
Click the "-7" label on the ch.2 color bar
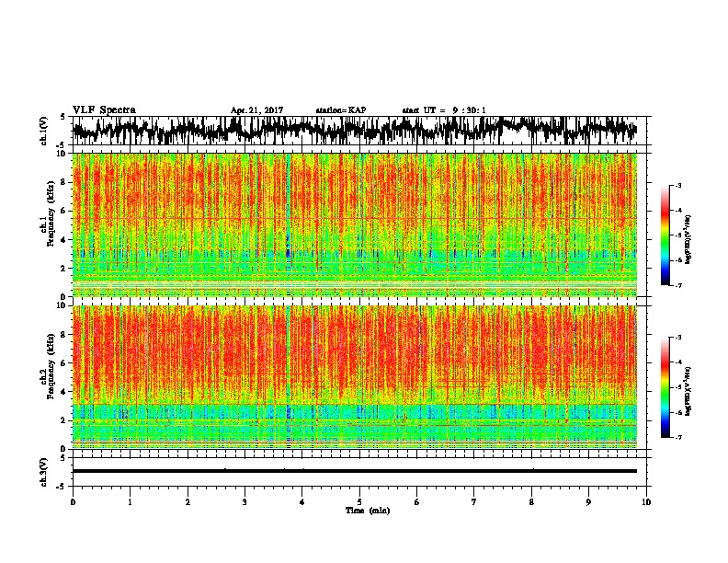click(677, 437)
